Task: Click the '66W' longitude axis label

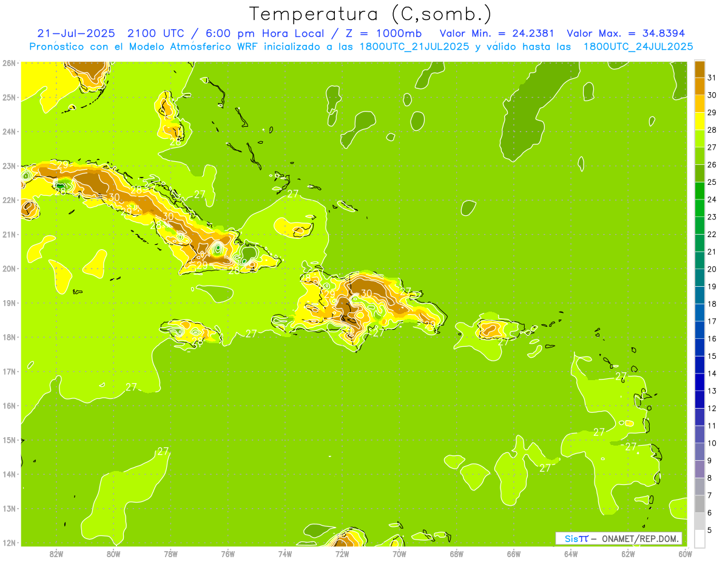Action: point(514,554)
